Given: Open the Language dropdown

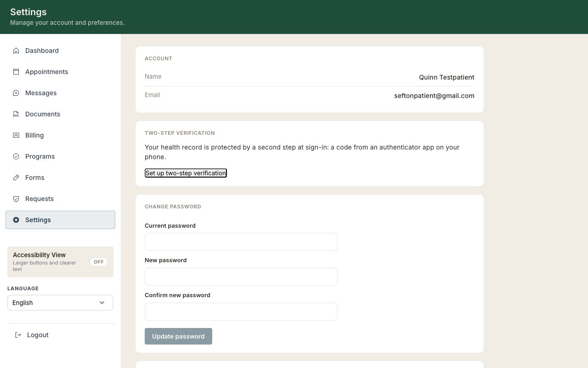Looking at the screenshot, I should [60, 303].
